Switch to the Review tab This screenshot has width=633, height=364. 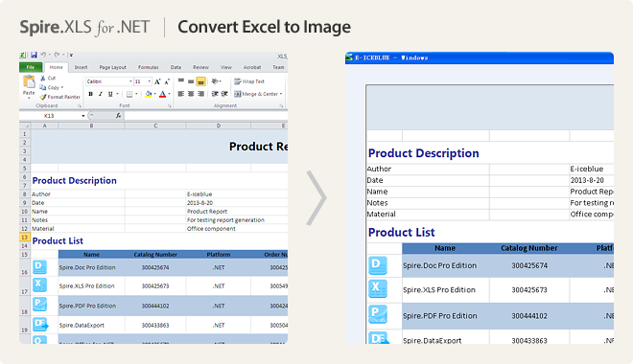pos(200,67)
